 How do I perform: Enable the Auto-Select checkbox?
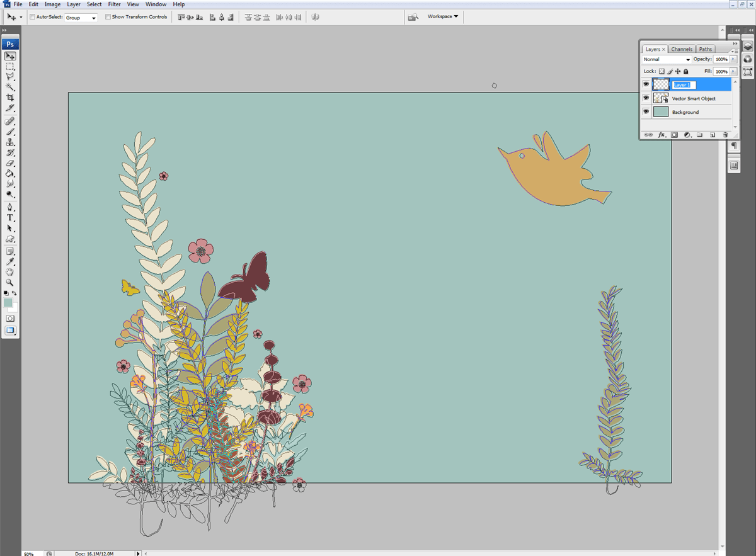32,17
